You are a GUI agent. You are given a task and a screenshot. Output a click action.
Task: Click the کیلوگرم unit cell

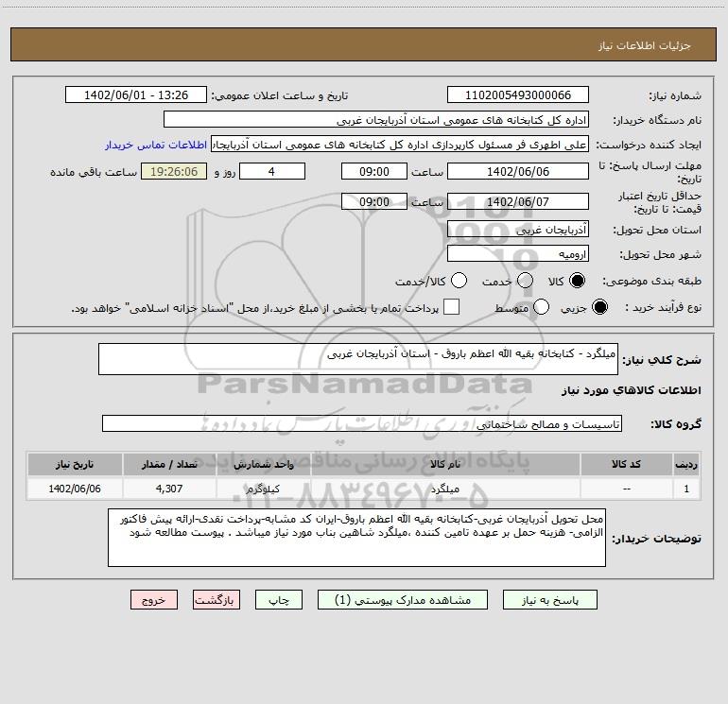(x=263, y=489)
